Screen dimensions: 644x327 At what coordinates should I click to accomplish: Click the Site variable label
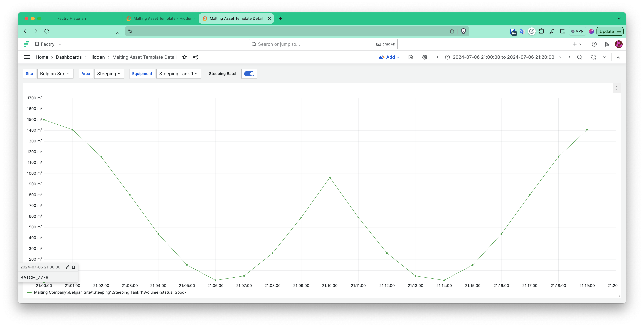pos(29,74)
